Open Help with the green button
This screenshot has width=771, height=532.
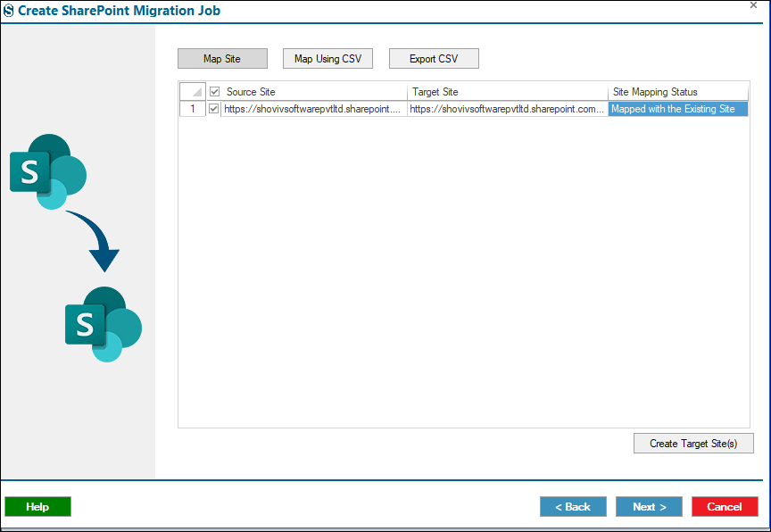[37, 506]
